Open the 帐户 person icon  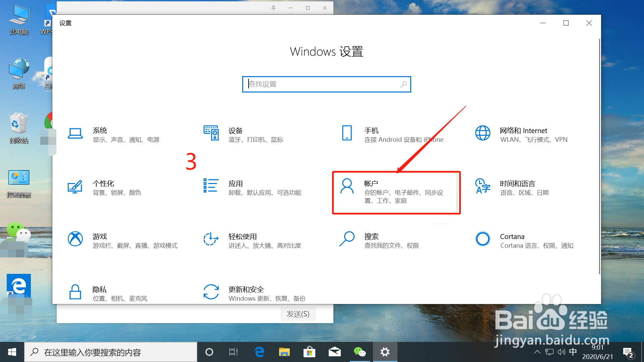tap(347, 186)
